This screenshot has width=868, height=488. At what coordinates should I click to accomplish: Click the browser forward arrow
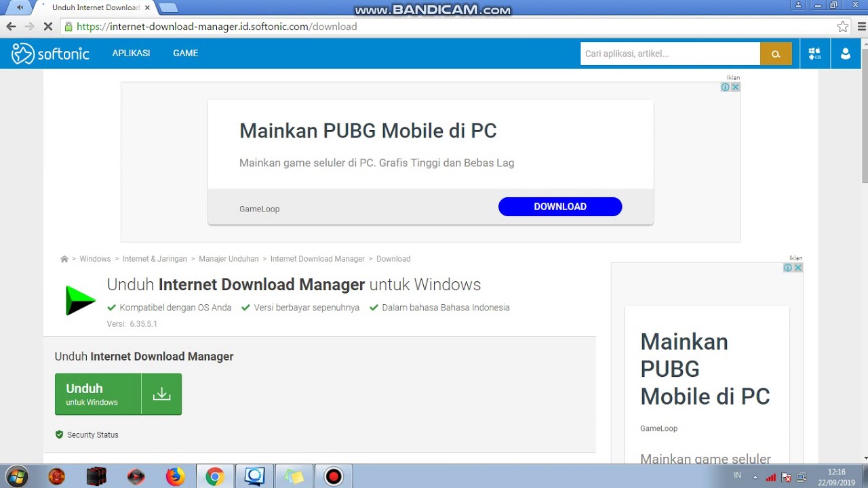(x=29, y=27)
